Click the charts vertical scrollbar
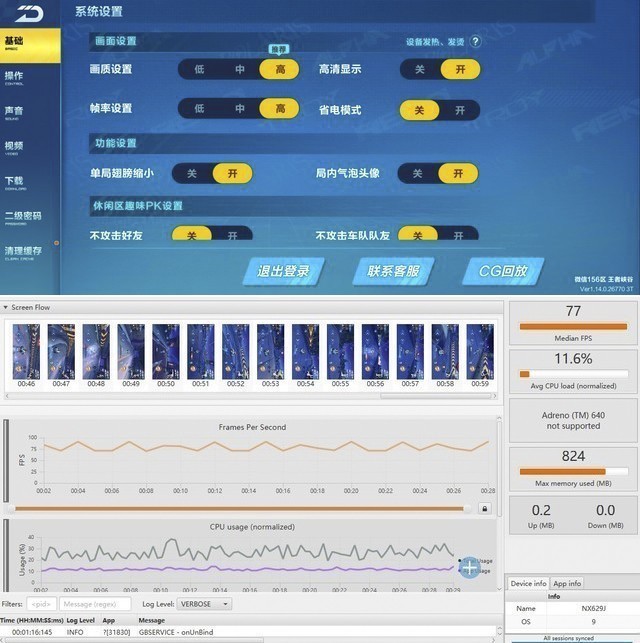The height and width of the screenshot is (643, 640). point(499,467)
